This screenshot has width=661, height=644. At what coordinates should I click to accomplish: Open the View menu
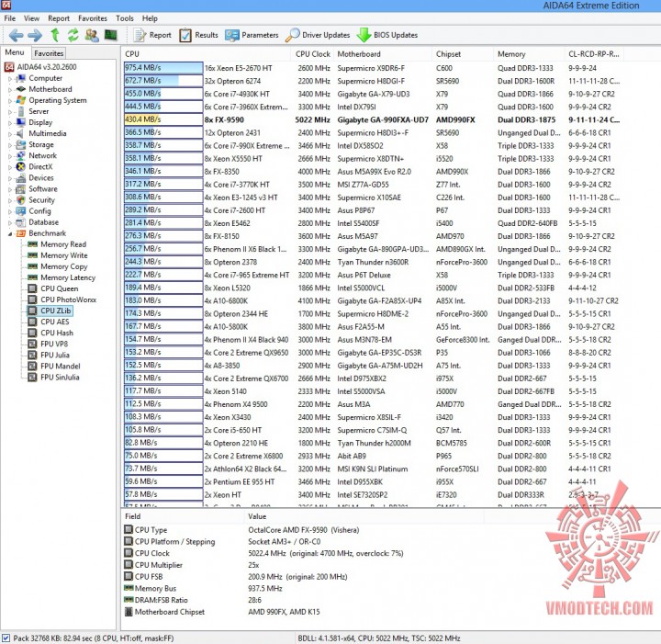(x=31, y=18)
